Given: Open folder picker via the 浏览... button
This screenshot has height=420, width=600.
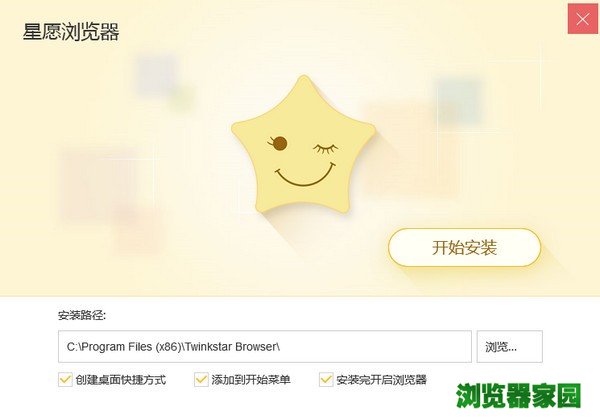Looking at the screenshot, I should (510, 347).
